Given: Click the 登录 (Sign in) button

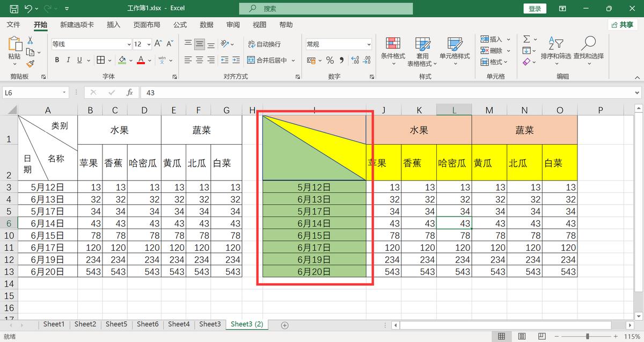Looking at the screenshot, I should [535, 8].
